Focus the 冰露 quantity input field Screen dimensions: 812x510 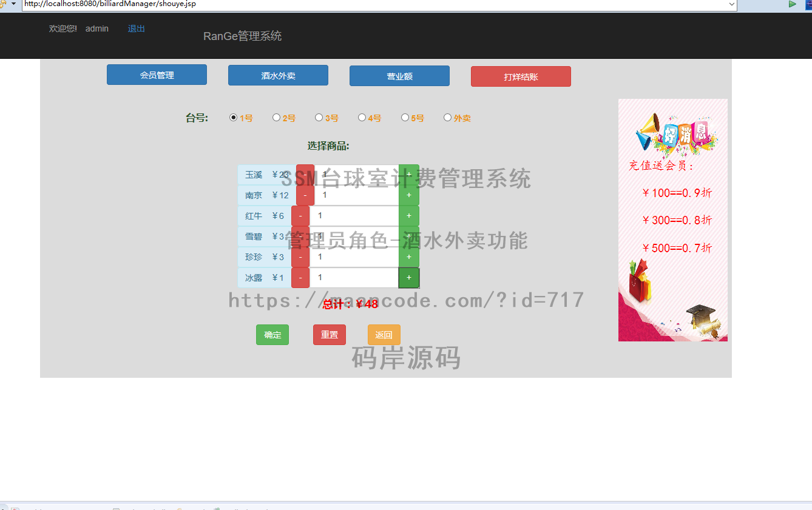click(x=354, y=278)
